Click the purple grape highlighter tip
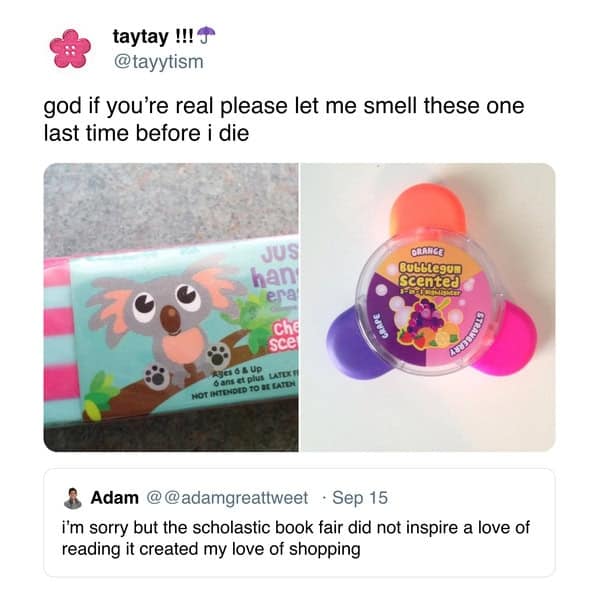This screenshot has width=599, height=599. 351,346
